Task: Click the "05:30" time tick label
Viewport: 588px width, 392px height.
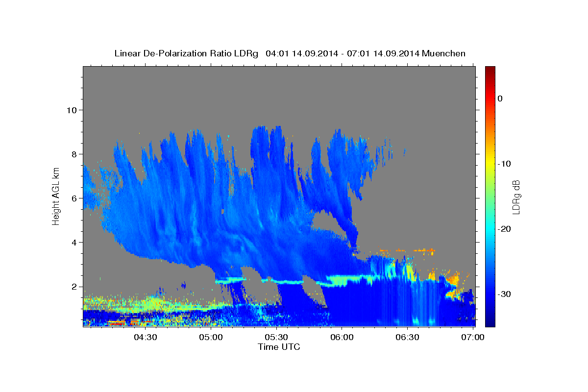Action: (277, 338)
